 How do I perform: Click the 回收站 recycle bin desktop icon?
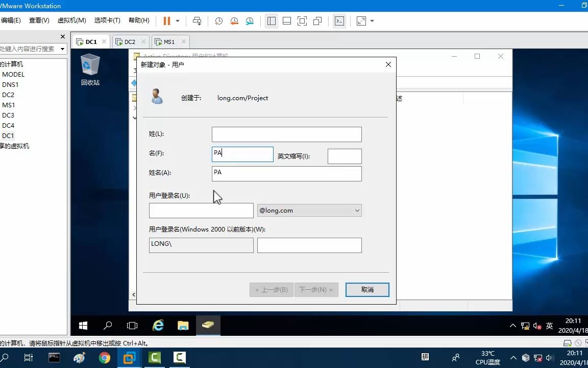click(90, 70)
